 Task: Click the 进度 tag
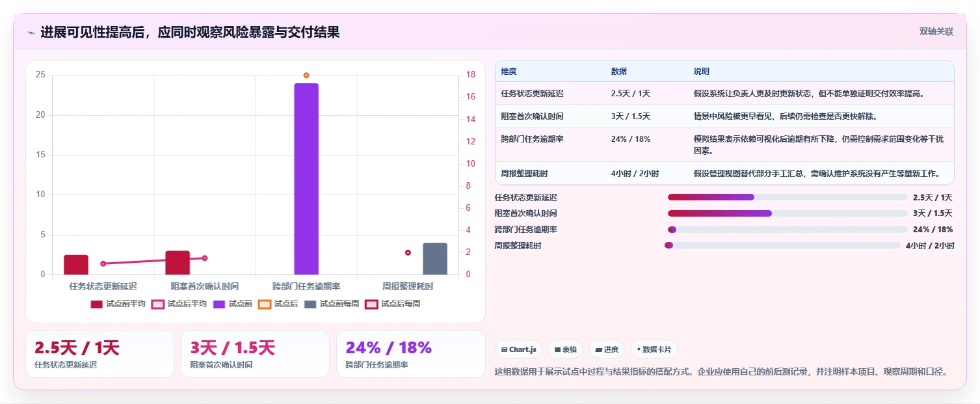607,349
